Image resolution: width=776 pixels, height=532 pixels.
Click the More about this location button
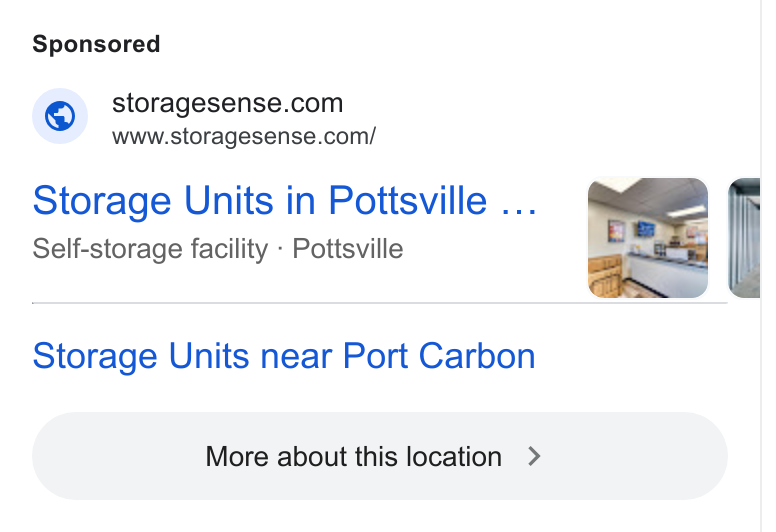380,456
